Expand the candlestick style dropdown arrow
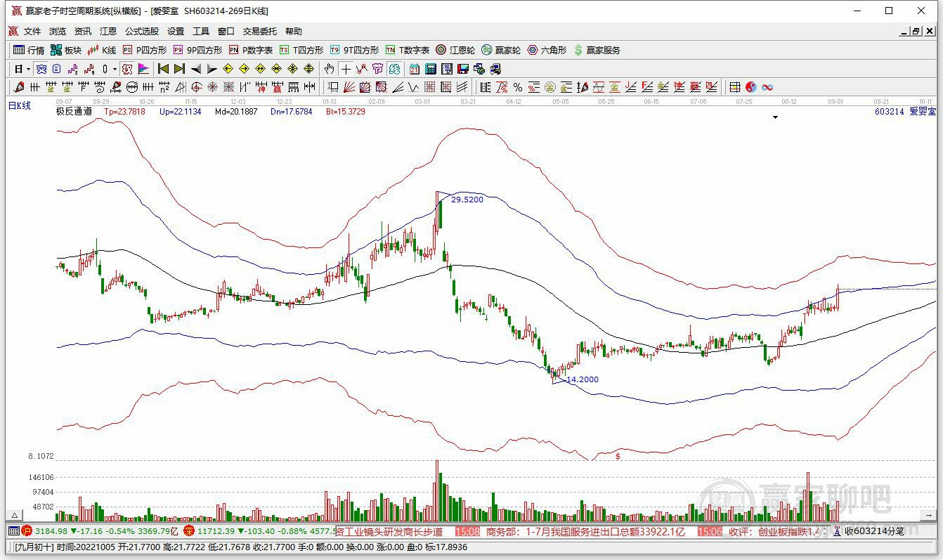 115,69
